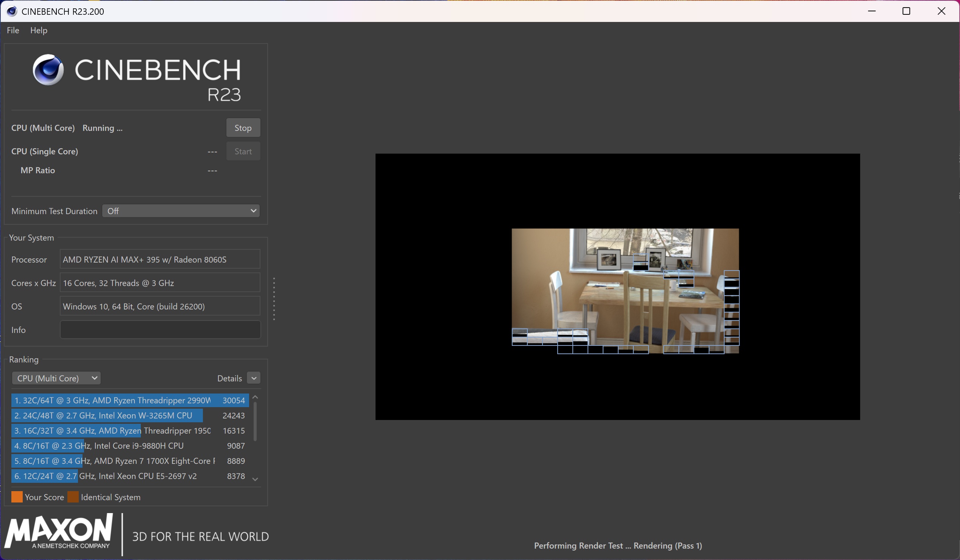Select the Threadripper 1950 ranking row

130,431
